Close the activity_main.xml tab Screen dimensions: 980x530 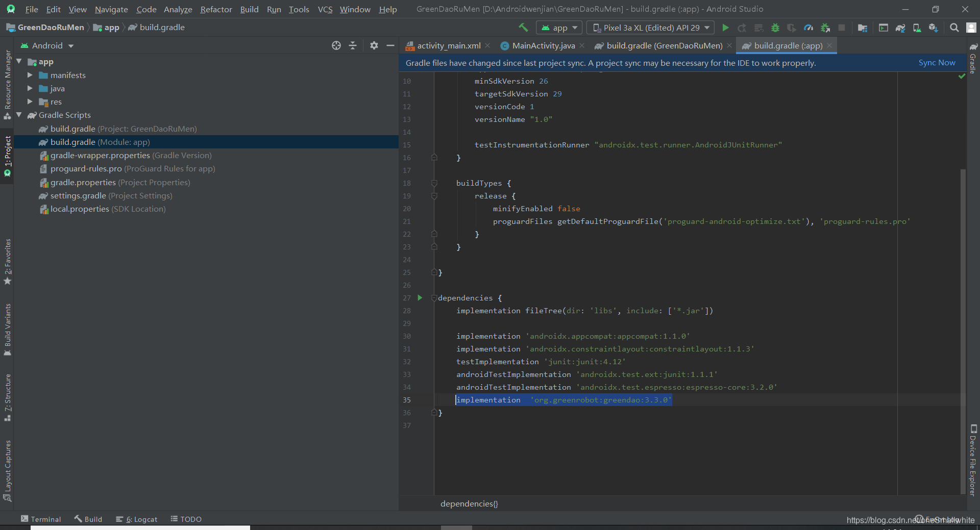click(487, 45)
